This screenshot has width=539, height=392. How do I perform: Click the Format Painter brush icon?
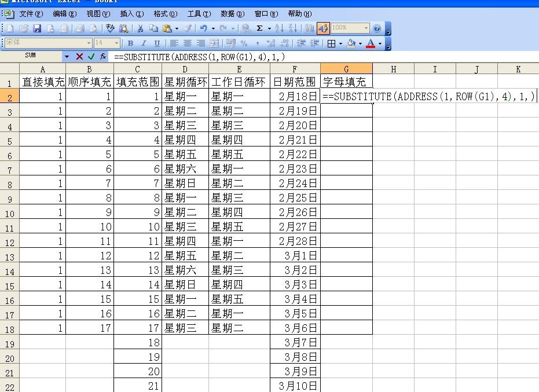click(188, 28)
